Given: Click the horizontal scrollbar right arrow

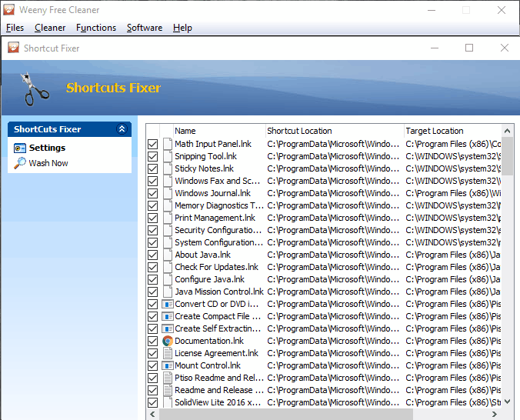Looking at the screenshot, I should (495, 414).
